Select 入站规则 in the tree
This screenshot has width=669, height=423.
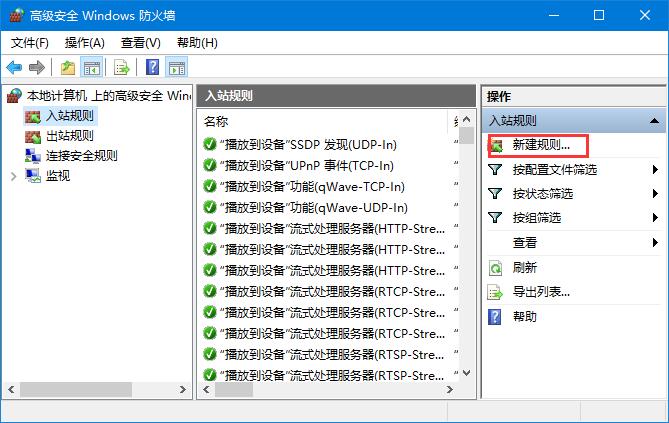[70, 116]
